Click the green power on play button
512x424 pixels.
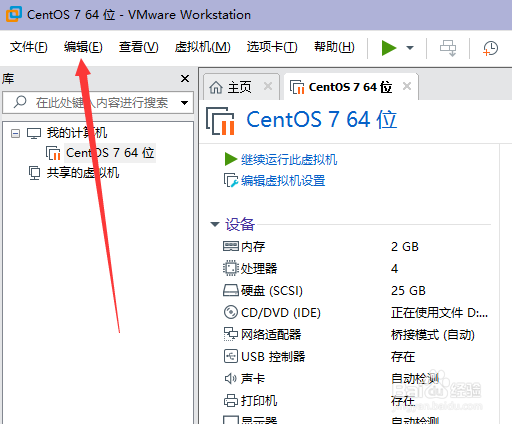pyautogui.click(x=389, y=48)
